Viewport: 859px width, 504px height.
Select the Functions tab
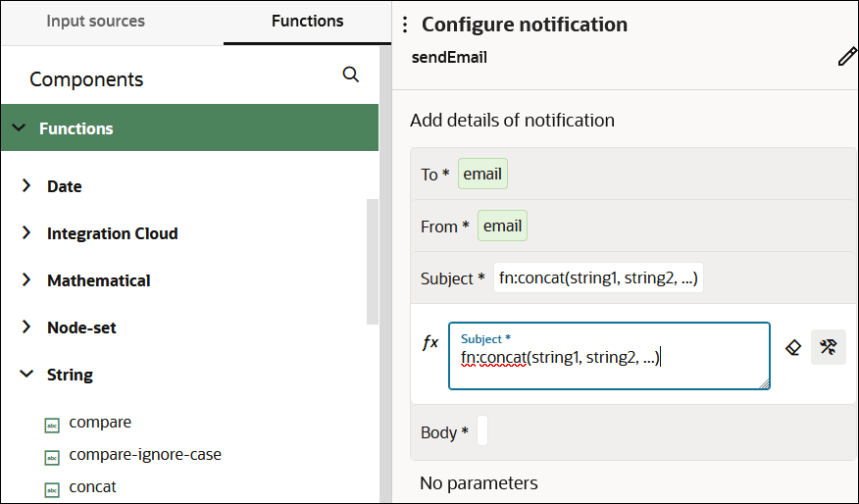click(308, 22)
